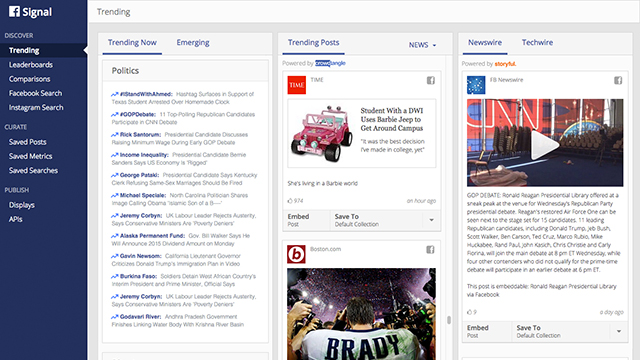Go to Facebook Search
This screenshot has height=360, width=640.
(36, 93)
